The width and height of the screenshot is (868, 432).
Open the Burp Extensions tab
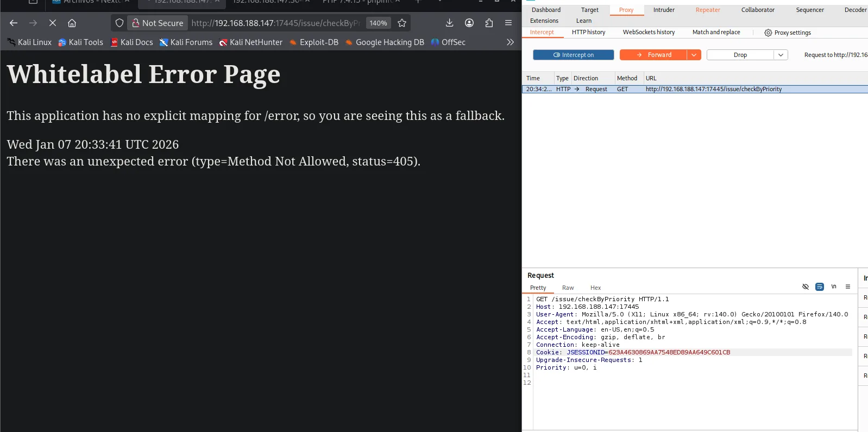[544, 21]
